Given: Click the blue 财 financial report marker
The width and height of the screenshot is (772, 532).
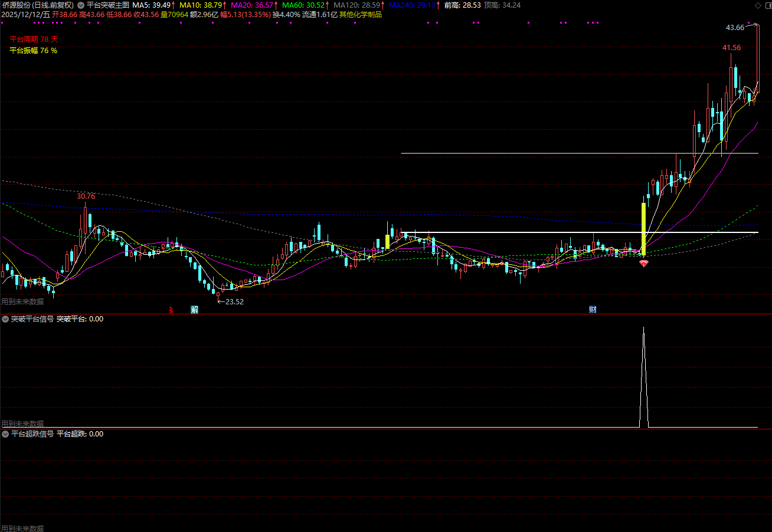Looking at the screenshot, I should click(592, 309).
